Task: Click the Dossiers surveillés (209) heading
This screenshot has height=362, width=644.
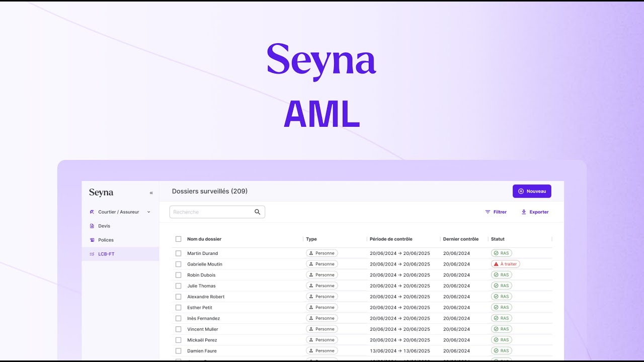Action: pyautogui.click(x=210, y=192)
